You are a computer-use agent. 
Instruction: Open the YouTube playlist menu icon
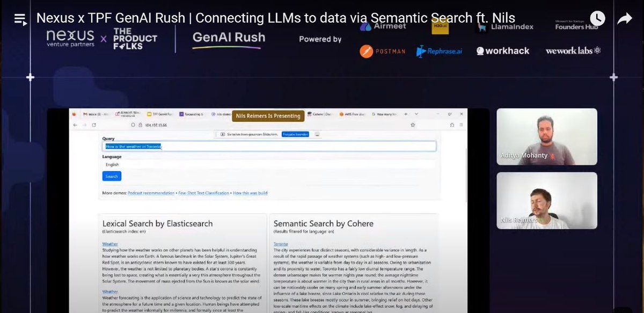[x=20, y=19]
